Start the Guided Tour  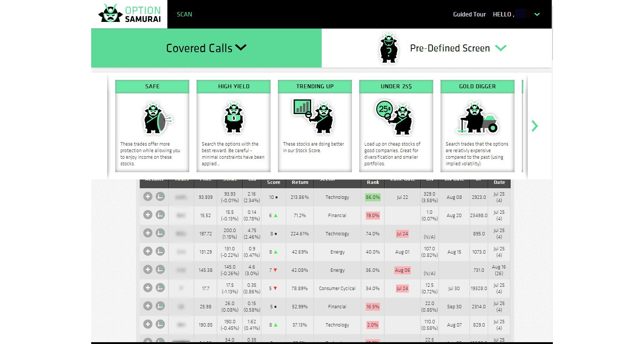[x=469, y=14]
